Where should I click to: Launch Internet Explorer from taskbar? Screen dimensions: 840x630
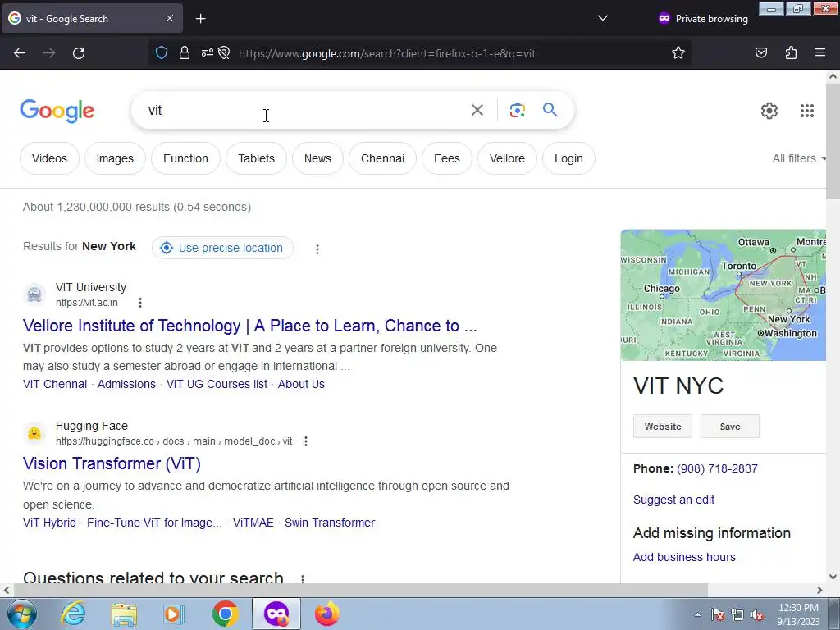click(x=73, y=614)
